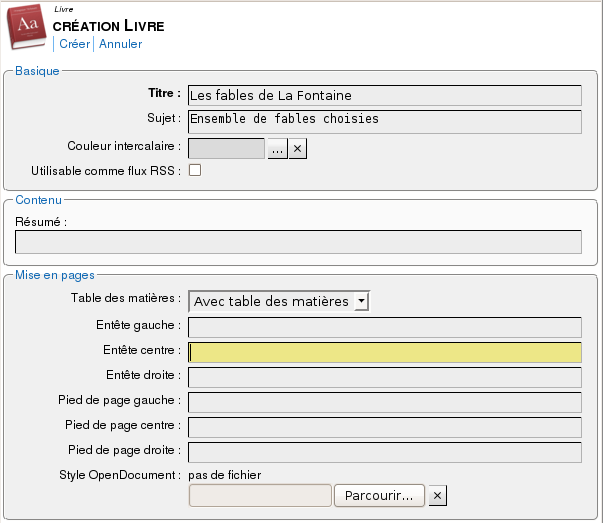Click the red book Livre icon
Screen dimensions: 603x523
(27, 27)
